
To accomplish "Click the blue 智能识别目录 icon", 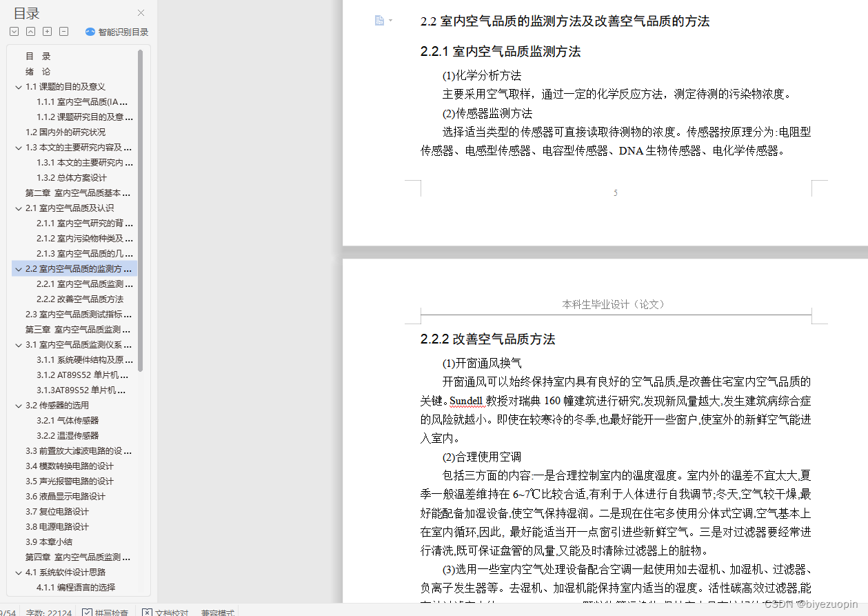I will pos(90,32).
